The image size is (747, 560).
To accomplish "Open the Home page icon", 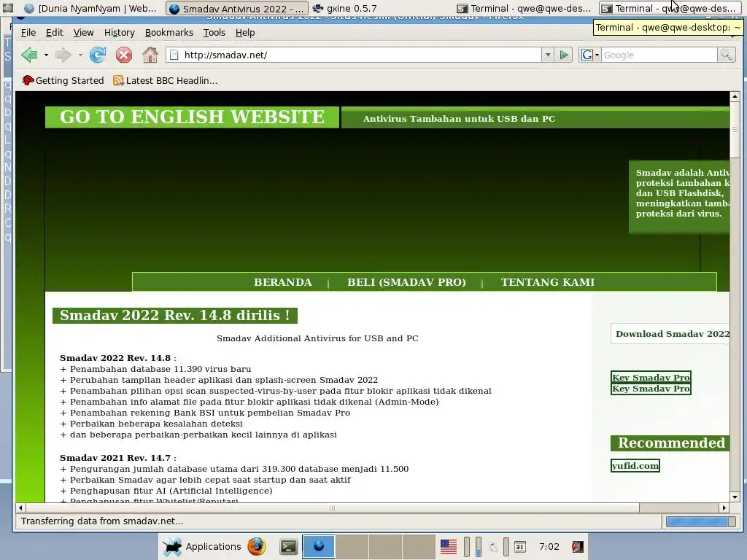I will 150,55.
